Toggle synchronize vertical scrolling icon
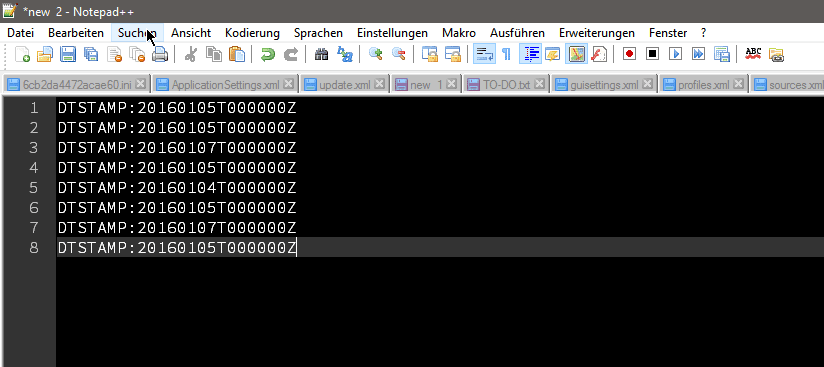This screenshot has width=824, height=367. click(x=429, y=54)
